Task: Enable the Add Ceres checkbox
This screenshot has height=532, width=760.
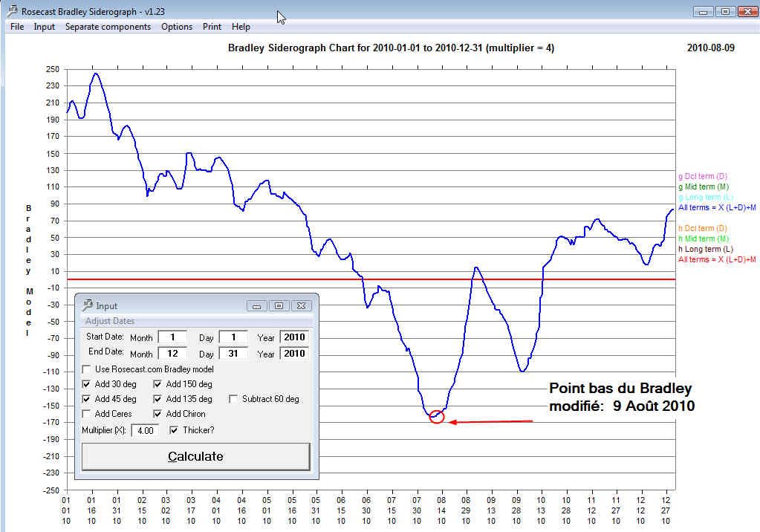Action: tap(88, 414)
